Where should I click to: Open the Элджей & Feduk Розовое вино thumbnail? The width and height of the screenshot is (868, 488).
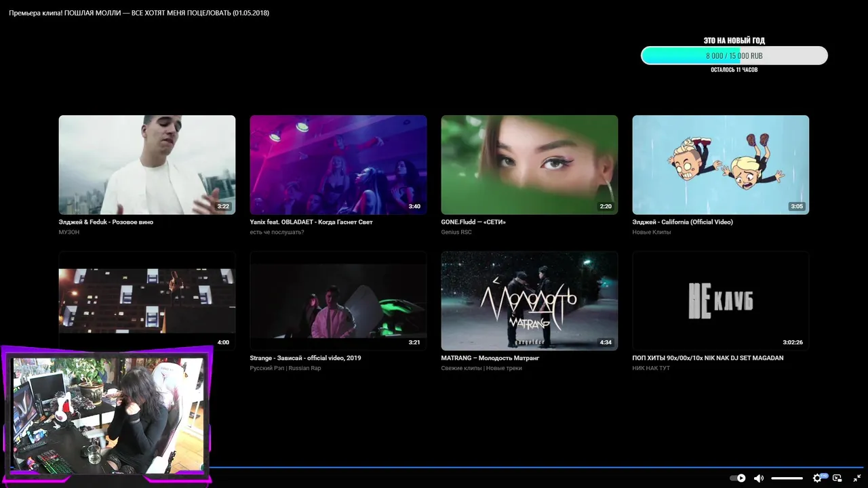[x=147, y=165]
